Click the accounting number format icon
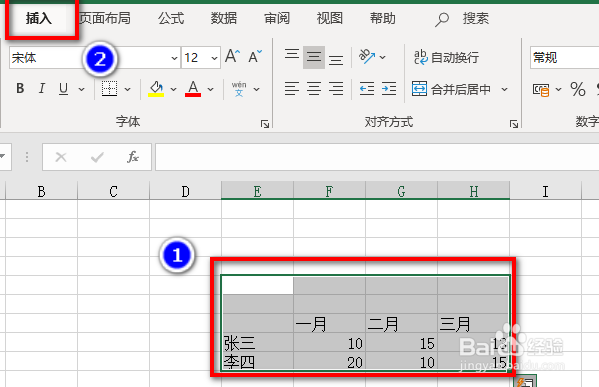Image resolution: width=599 pixels, height=387 pixels. coord(541,89)
